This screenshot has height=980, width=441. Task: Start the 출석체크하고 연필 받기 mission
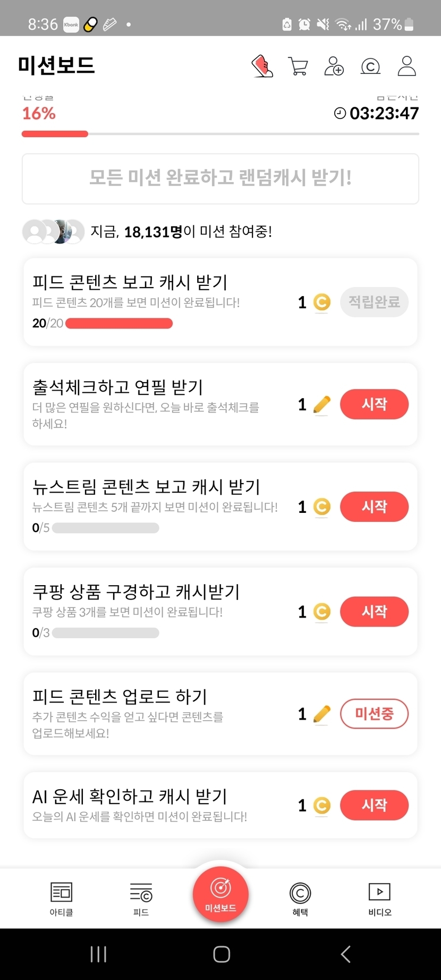[x=374, y=404]
